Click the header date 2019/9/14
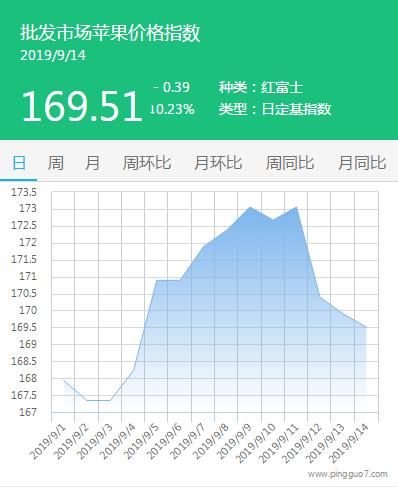The image size is (398, 487). [x=53, y=56]
